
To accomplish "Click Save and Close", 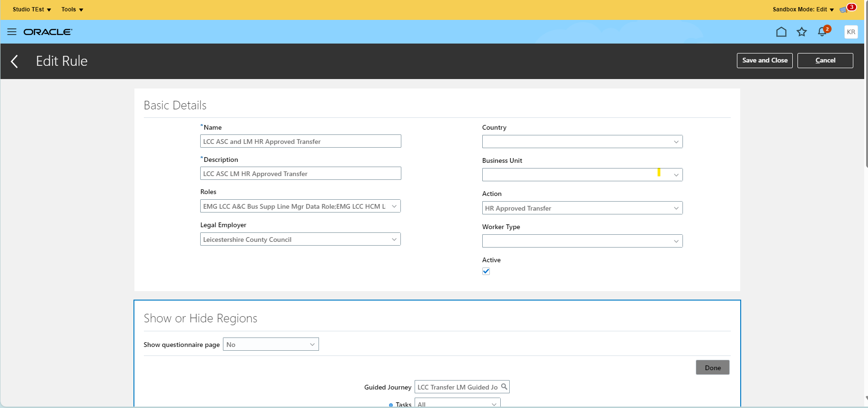I will click(765, 61).
